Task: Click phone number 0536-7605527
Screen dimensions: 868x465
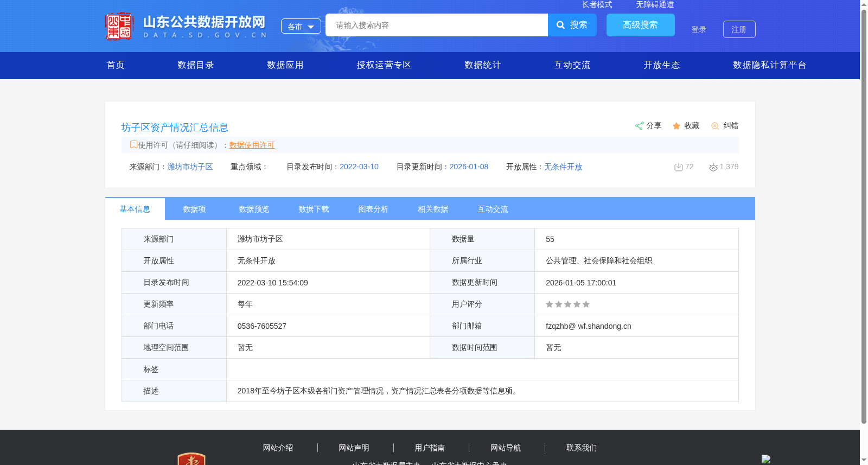Action: coord(262,326)
